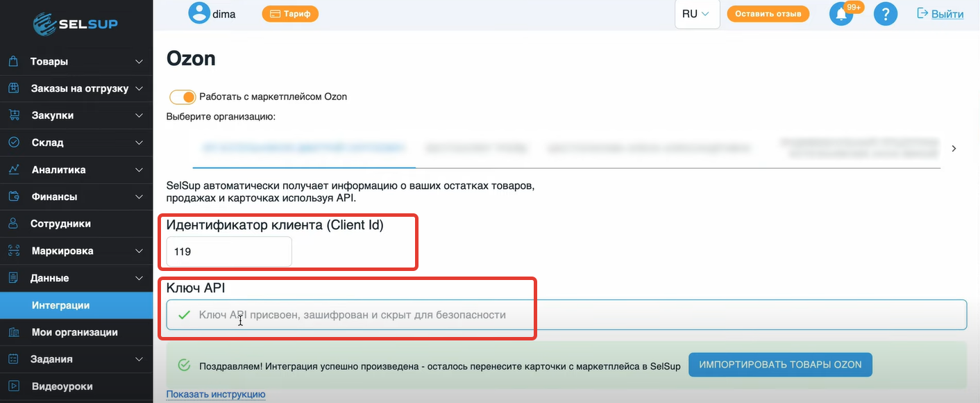The height and width of the screenshot is (403, 980).
Task: Click the Аналитика menu label
Action: (58, 170)
